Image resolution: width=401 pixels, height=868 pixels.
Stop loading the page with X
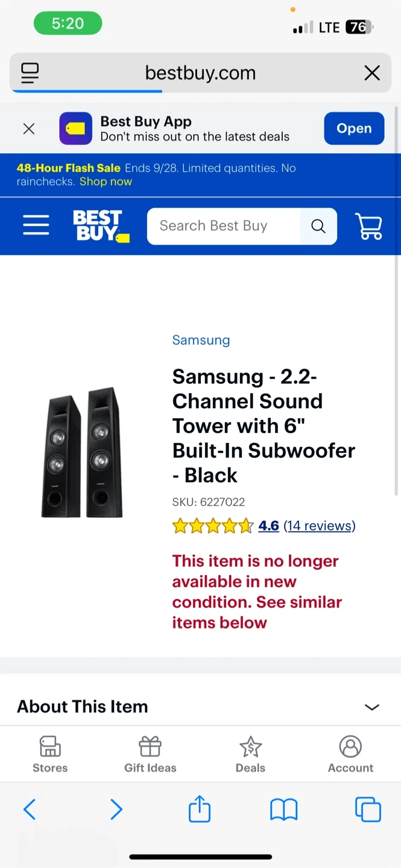pos(372,74)
